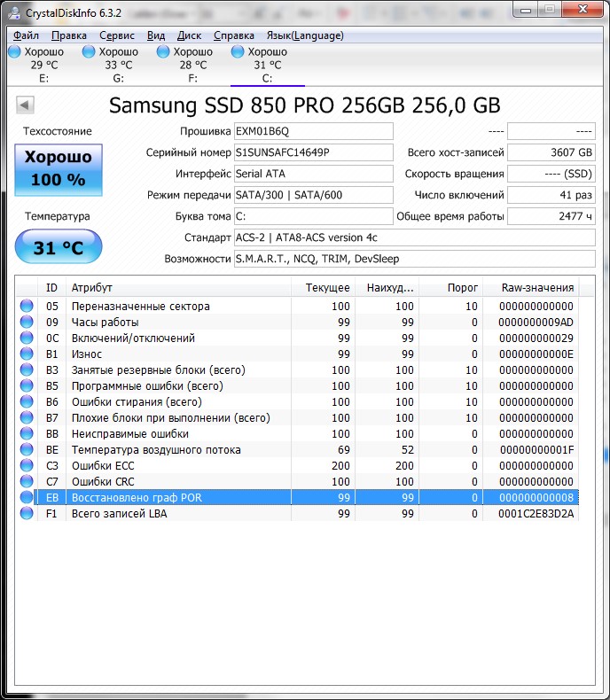This screenshot has width=610, height=700.
Task: Open the Справка menu
Action: pyautogui.click(x=233, y=35)
